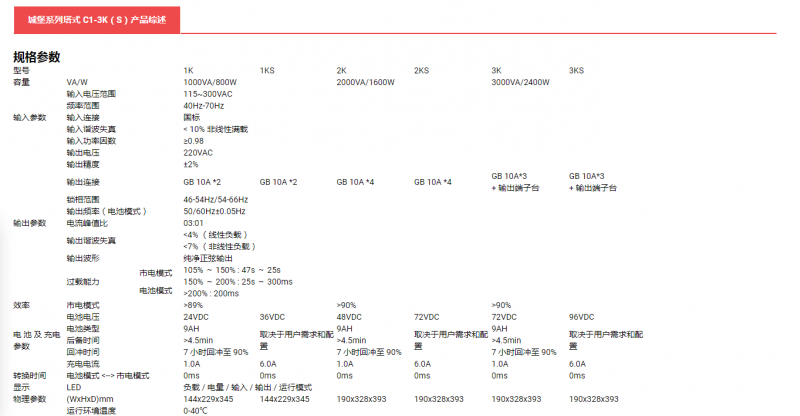Image resolution: width=800 pixels, height=416 pixels.
Task: Click the 过载能力 label
Action: coord(83,282)
